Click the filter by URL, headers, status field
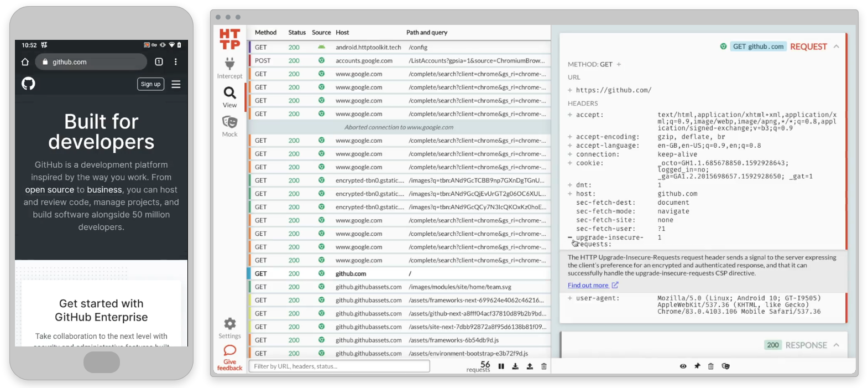This screenshot has width=868, height=388. [x=339, y=366]
